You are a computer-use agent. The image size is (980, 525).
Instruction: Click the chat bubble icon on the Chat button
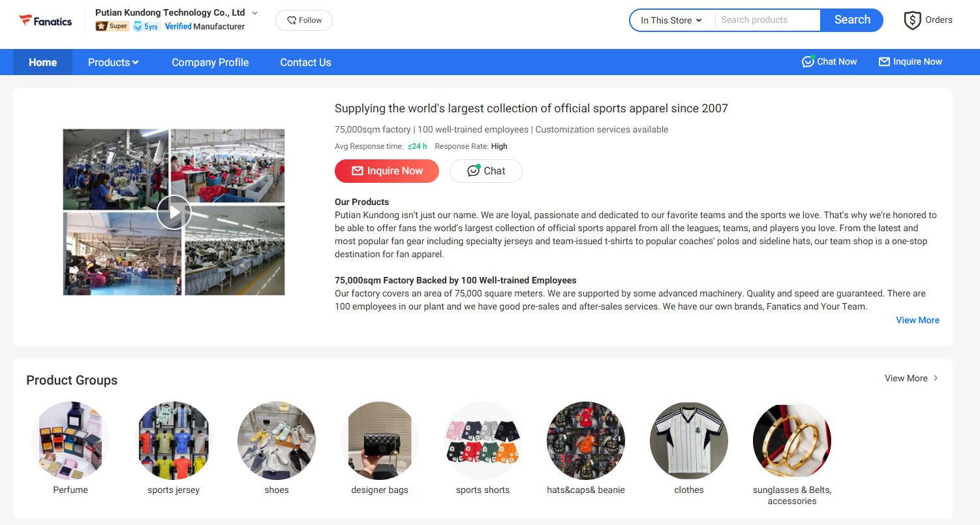tap(472, 170)
